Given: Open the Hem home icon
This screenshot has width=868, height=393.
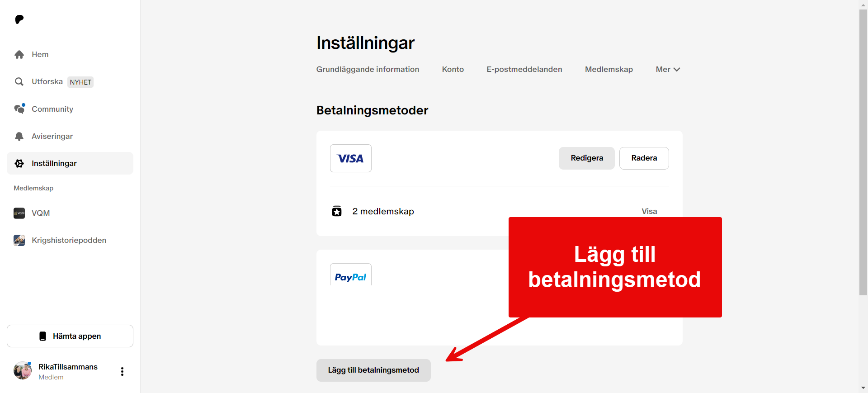Looking at the screenshot, I should click(19, 55).
